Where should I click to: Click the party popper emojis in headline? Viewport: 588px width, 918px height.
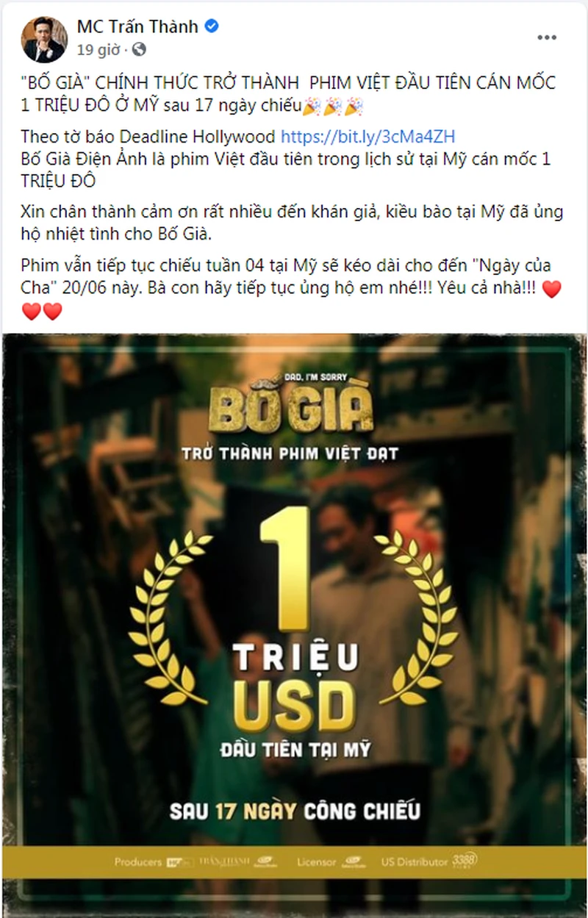tap(333, 107)
